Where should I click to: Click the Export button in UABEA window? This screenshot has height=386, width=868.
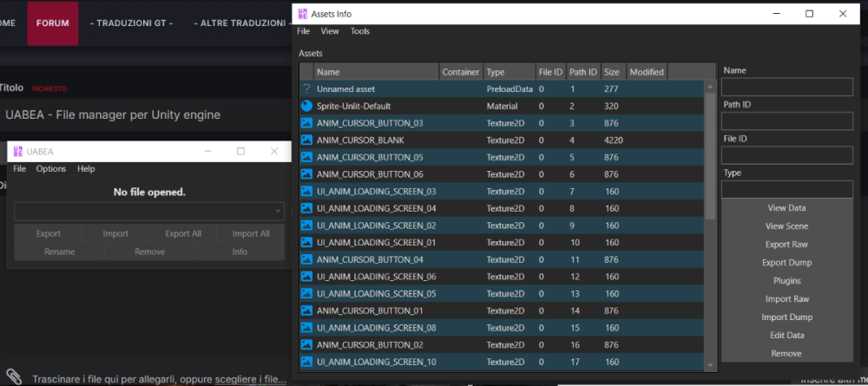(48, 233)
